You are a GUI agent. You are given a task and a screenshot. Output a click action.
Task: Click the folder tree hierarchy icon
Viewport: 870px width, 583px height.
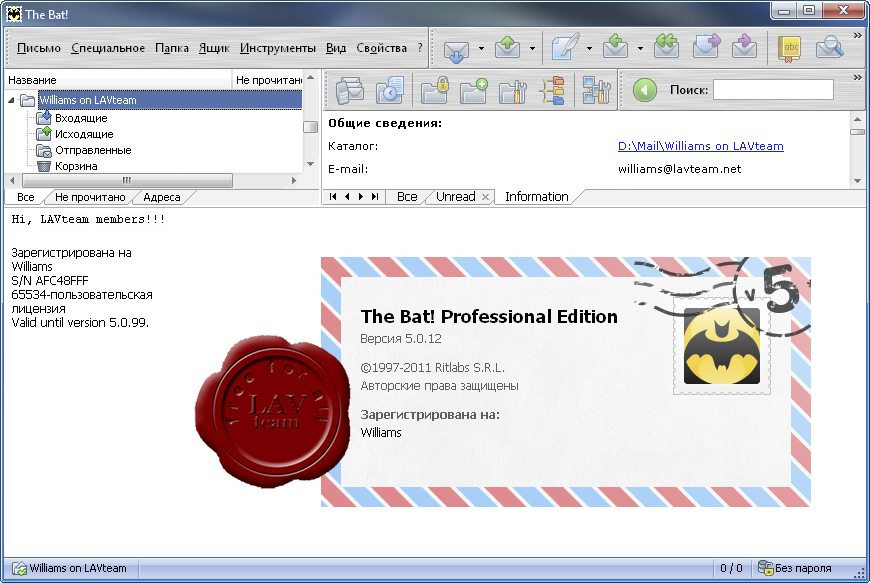tap(553, 90)
